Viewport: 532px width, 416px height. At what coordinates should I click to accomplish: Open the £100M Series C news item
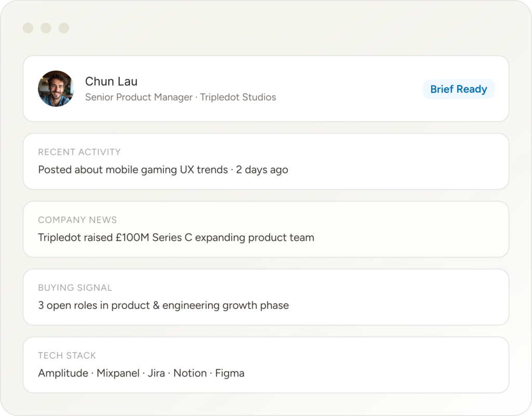[x=176, y=238]
